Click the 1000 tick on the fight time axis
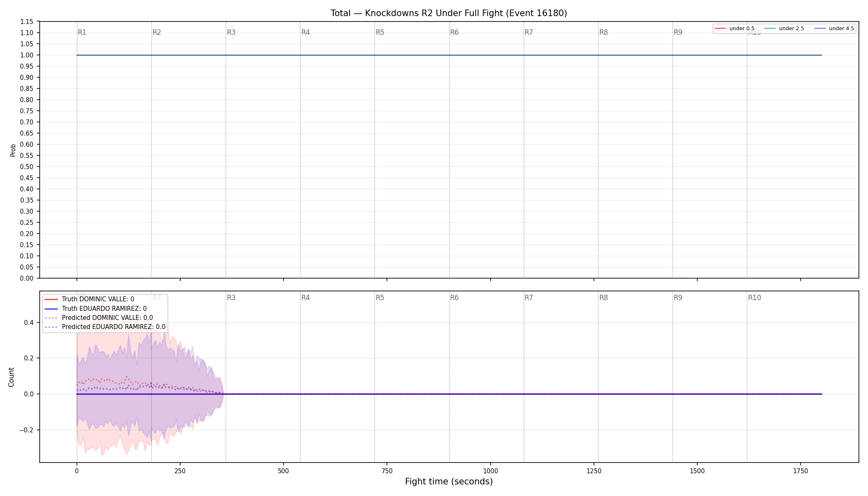Screen dimensions: 868x496 (x=491, y=471)
